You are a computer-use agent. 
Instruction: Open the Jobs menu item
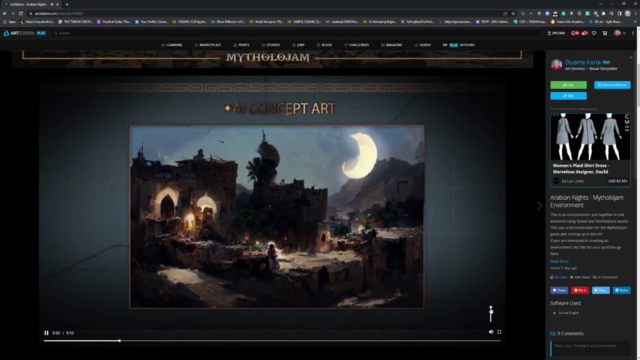point(298,45)
